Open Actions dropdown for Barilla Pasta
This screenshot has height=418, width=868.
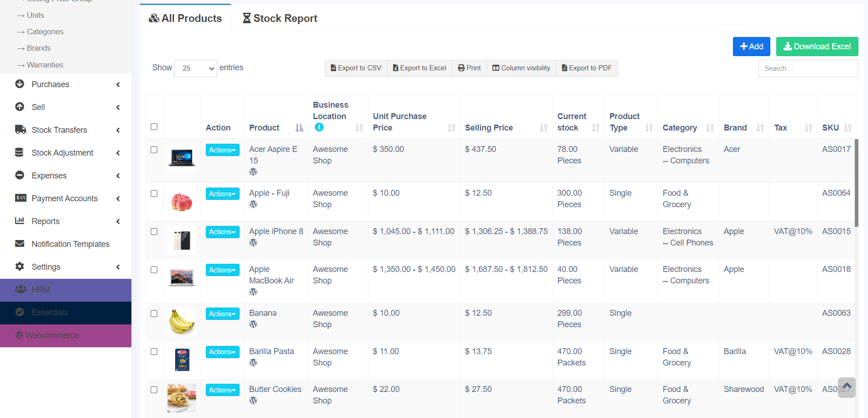click(x=223, y=352)
